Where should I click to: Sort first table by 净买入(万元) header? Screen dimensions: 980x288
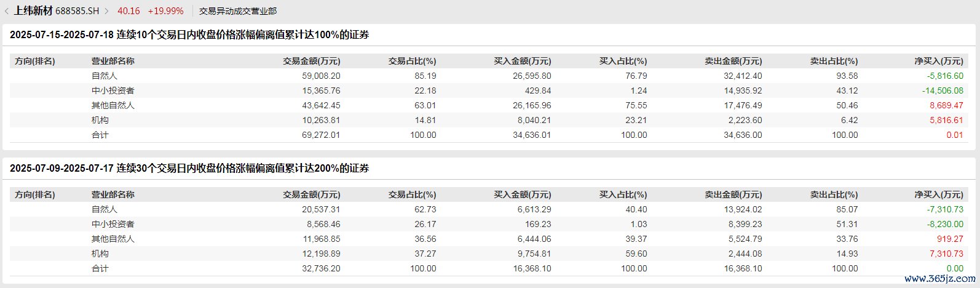coord(938,61)
